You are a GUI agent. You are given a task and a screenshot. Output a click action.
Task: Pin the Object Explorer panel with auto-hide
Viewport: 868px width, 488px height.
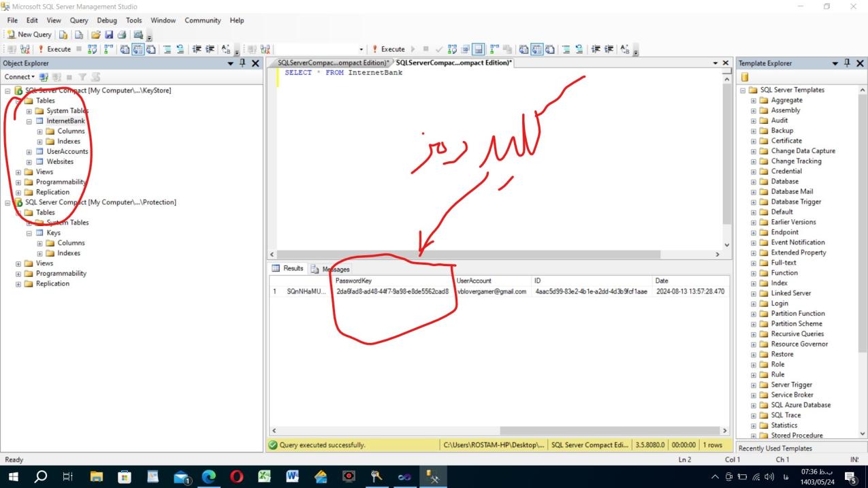click(243, 63)
